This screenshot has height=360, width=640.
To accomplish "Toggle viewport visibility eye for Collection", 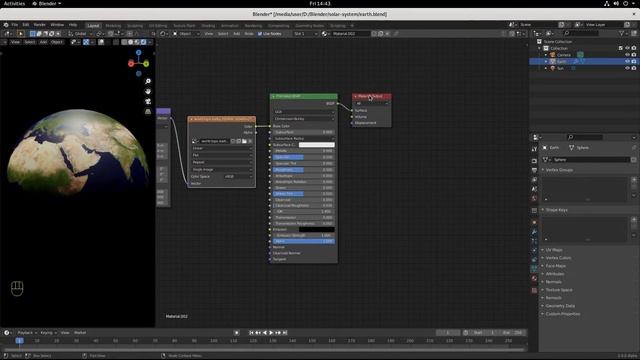I will (627, 48).
